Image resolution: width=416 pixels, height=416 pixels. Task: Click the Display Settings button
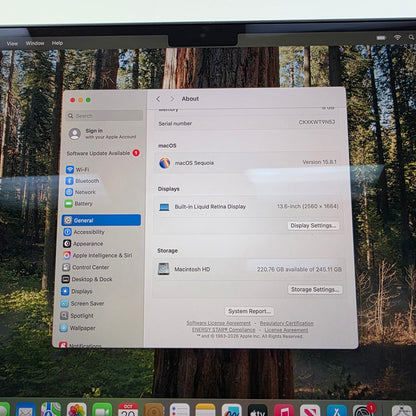(x=313, y=226)
